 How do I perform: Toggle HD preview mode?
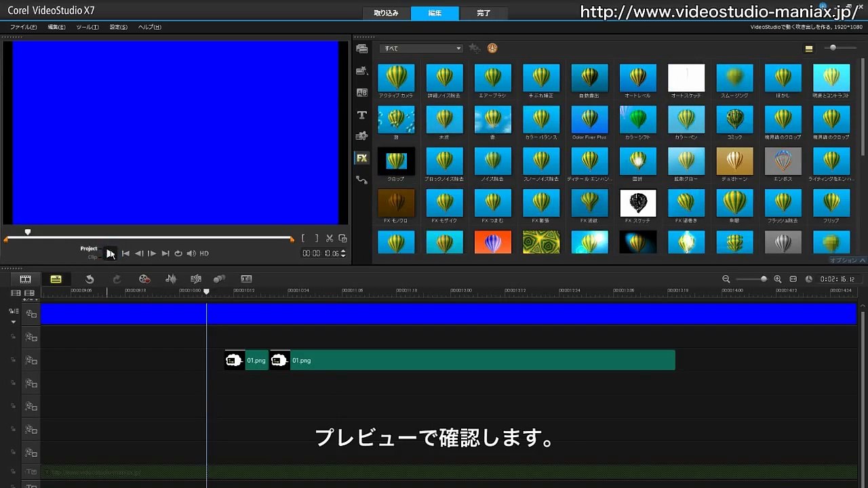[204, 253]
